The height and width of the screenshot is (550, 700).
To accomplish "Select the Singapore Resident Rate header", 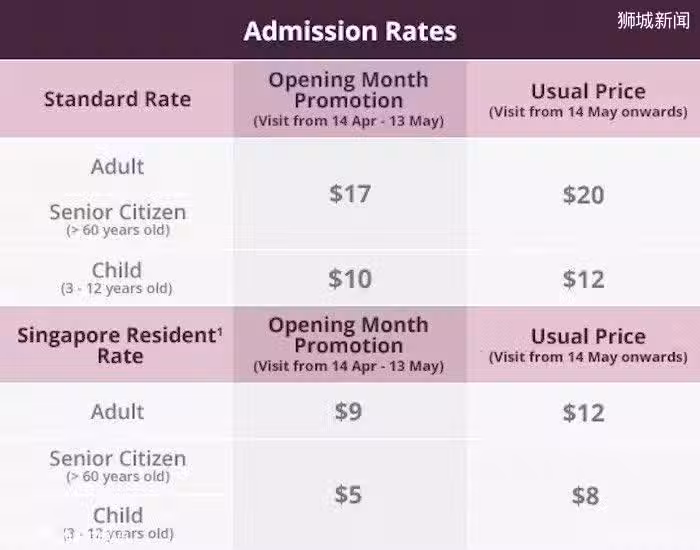I will (x=120, y=345).
